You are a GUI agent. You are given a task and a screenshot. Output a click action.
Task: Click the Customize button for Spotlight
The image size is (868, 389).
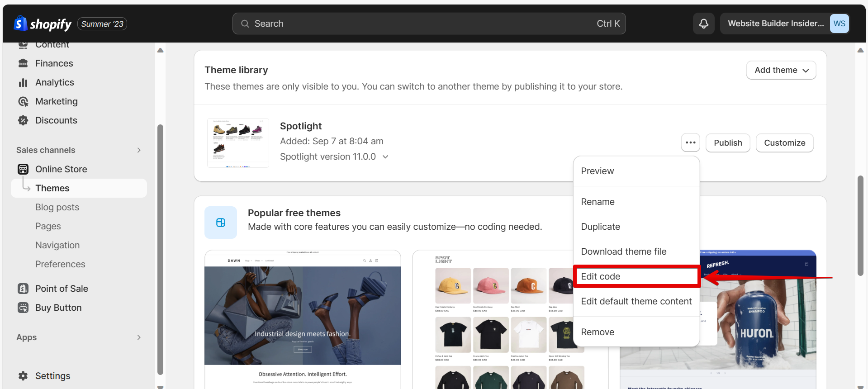(784, 143)
